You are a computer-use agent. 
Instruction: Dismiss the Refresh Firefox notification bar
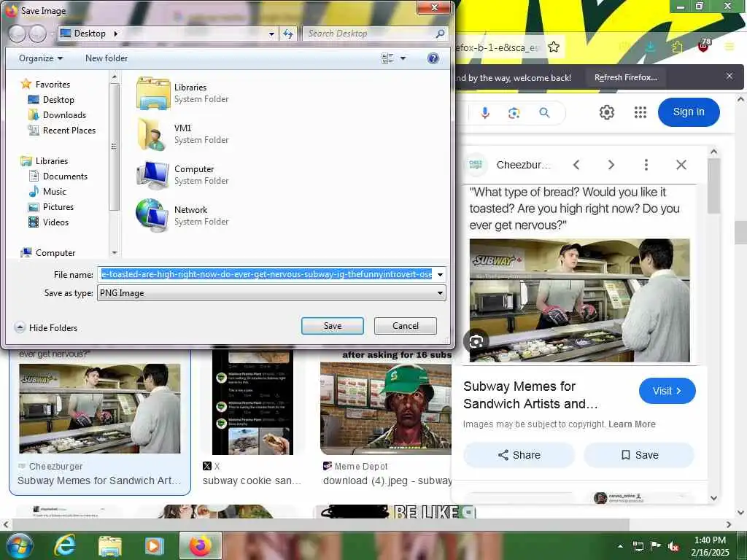(x=729, y=76)
